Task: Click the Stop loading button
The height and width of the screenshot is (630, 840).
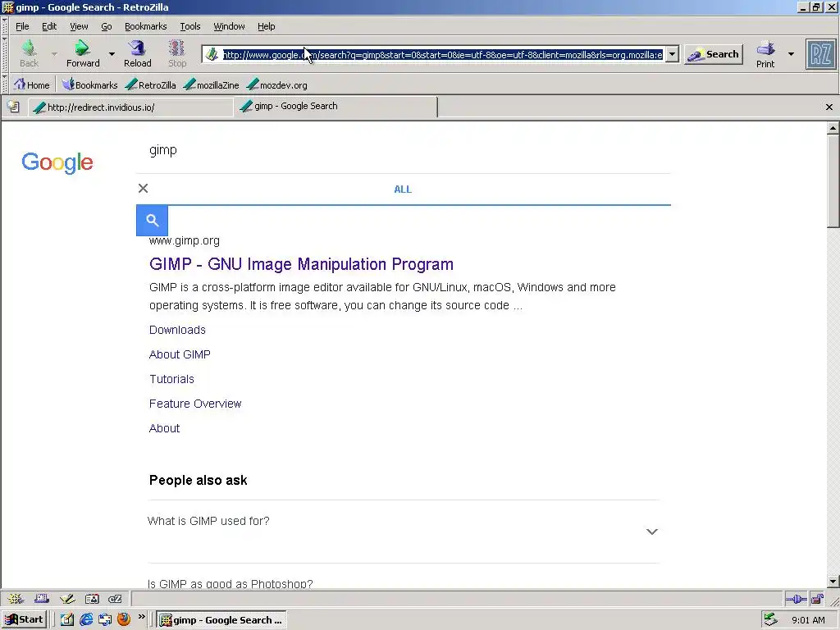Action: click(x=177, y=53)
